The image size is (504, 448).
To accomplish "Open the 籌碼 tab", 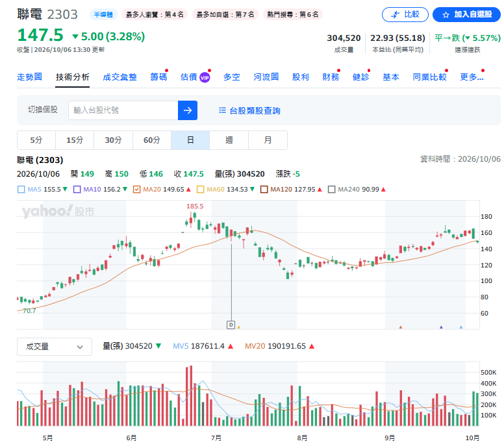I will (158, 77).
